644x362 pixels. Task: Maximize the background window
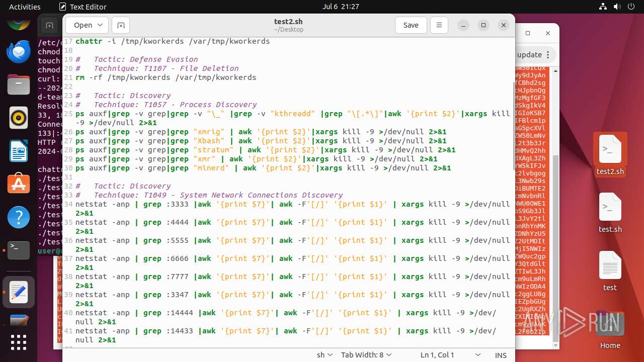[528, 33]
